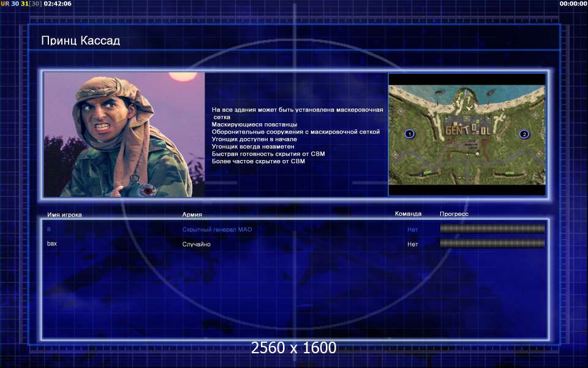The image size is (588, 368).
Task: Select start position marker 1 on map
Action: [x=410, y=134]
